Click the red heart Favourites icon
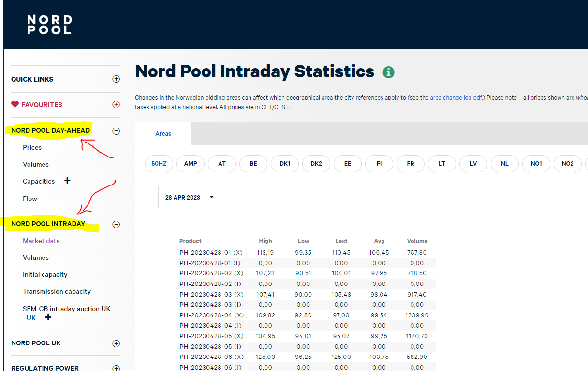The width and height of the screenshot is (588, 371). 15,105
